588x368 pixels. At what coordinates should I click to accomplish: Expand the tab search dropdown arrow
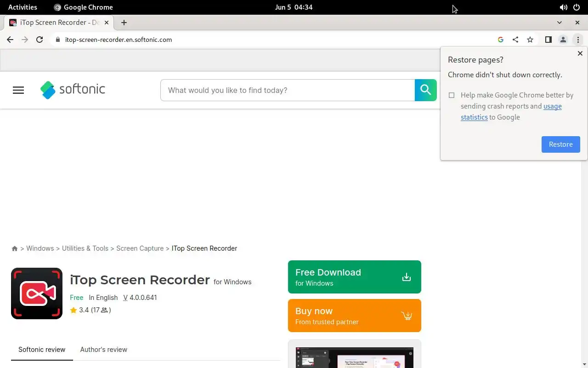(x=559, y=23)
